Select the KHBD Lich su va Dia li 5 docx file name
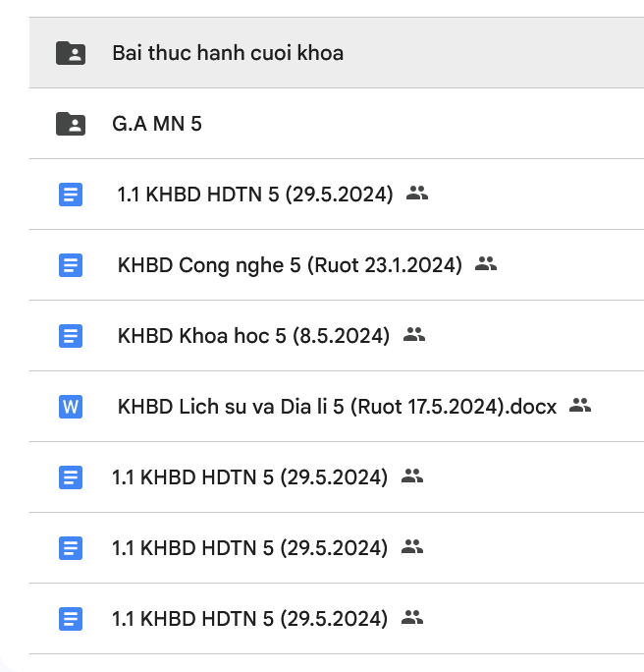Screen dimensions: 644x672 (x=337, y=407)
